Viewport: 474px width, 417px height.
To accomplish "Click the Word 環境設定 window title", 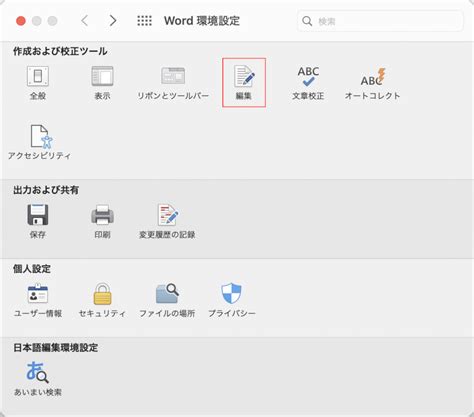I will (x=202, y=21).
